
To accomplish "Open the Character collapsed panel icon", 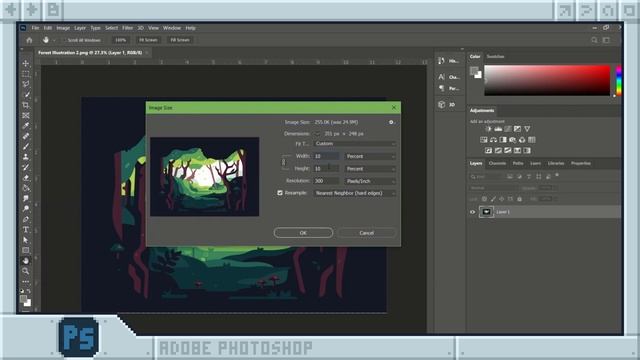I will point(441,77).
